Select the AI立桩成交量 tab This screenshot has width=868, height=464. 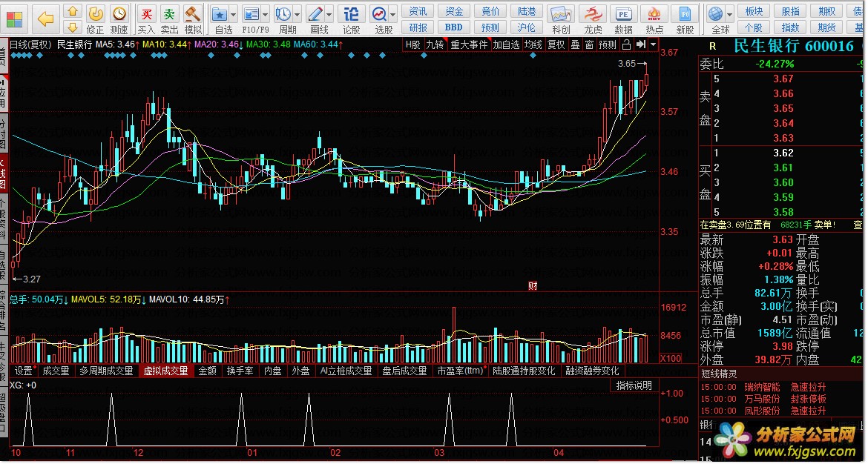coord(346,371)
